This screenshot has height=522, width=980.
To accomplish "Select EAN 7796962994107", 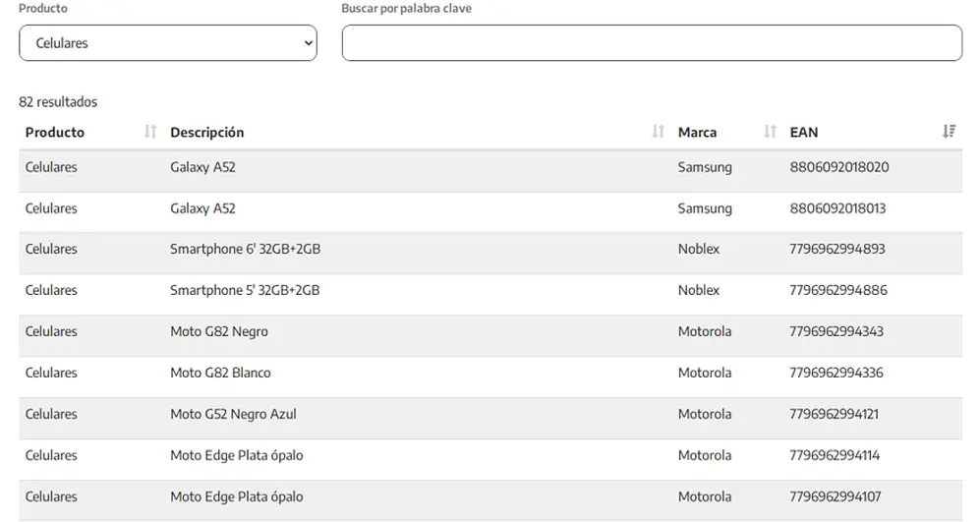I will (835, 496).
